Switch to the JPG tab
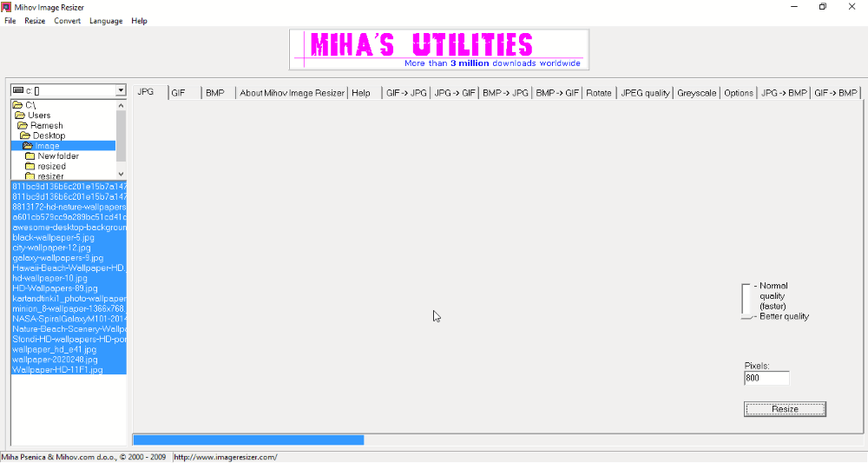This screenshot has height=463, width=868. 150,92
